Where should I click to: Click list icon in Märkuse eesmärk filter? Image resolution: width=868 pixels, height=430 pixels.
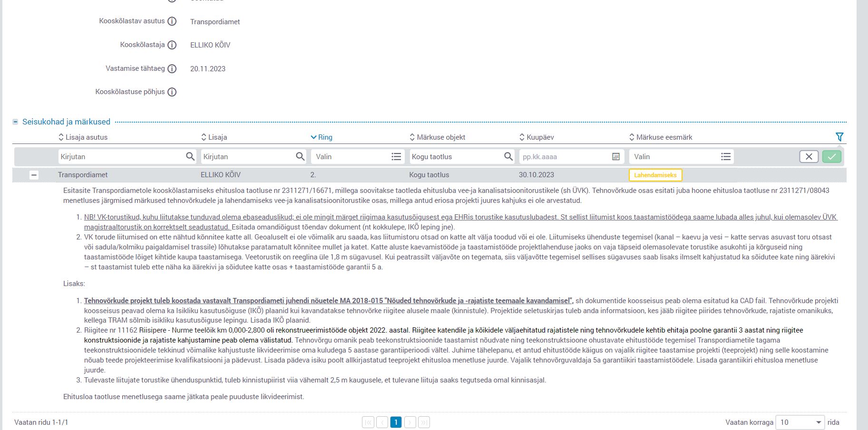[726, 157]
